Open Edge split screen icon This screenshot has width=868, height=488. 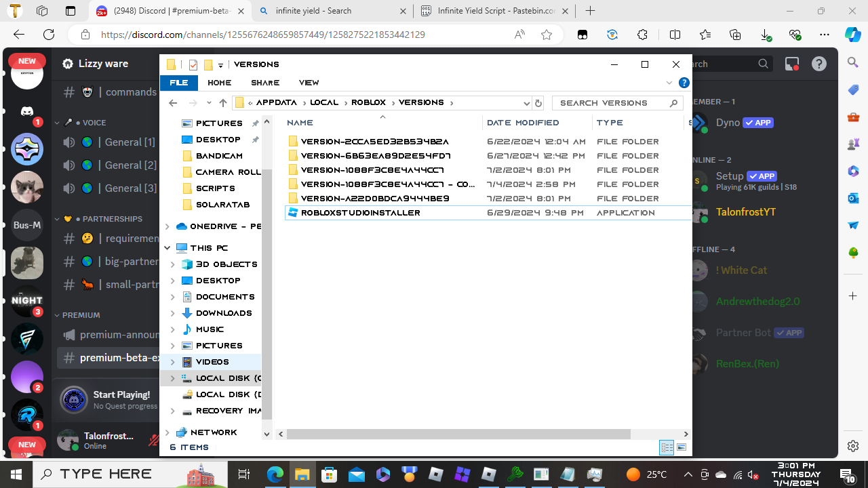pos(675,35)
